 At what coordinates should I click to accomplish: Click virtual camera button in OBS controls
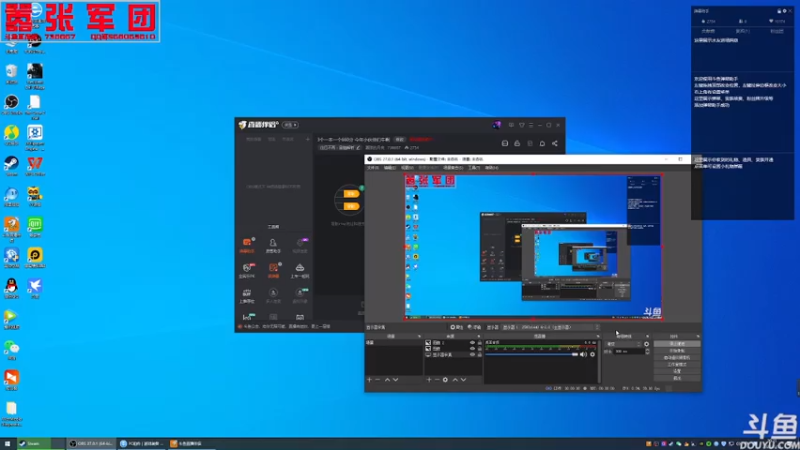coord(677,358)
